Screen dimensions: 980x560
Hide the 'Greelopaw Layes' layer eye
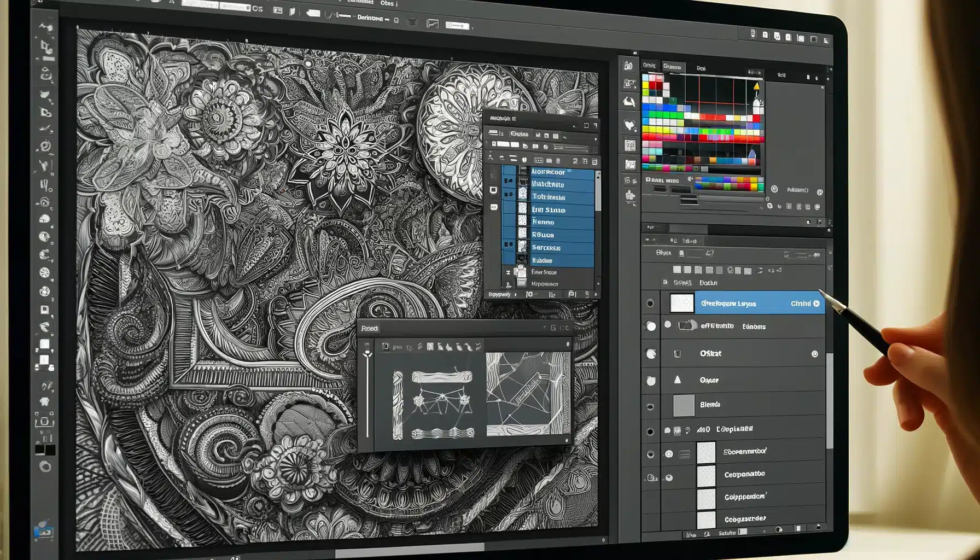pyautogui.click(x=650, y=303)
